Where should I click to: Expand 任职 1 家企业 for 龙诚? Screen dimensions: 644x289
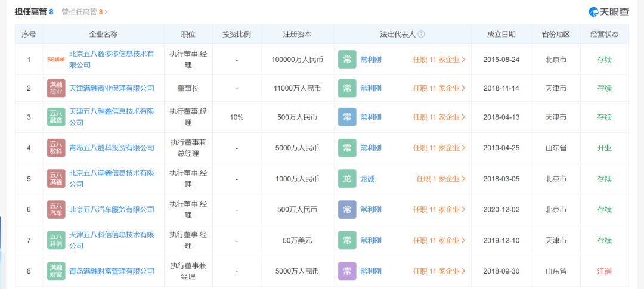click(x=441, y=178)
